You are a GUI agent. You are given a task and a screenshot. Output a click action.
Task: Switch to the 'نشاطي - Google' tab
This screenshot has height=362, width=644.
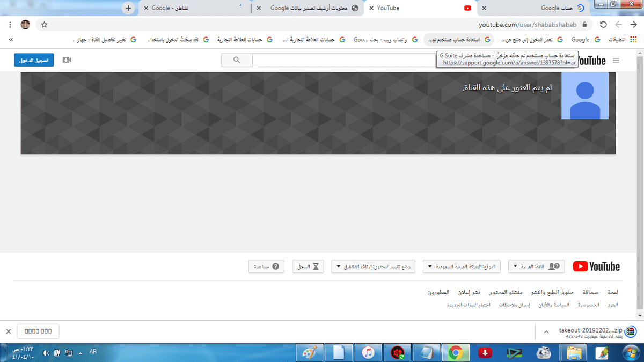pyautogui.click(x=194, y=8)
